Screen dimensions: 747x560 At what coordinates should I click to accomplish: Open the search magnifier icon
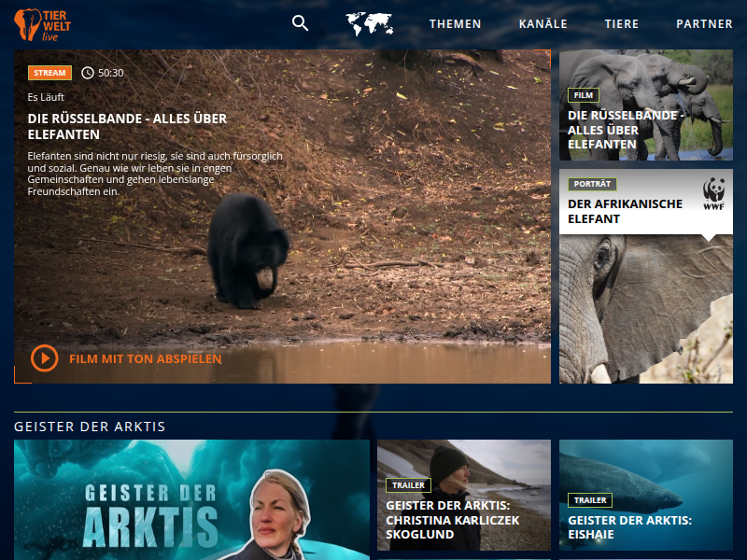coord(300,23)
